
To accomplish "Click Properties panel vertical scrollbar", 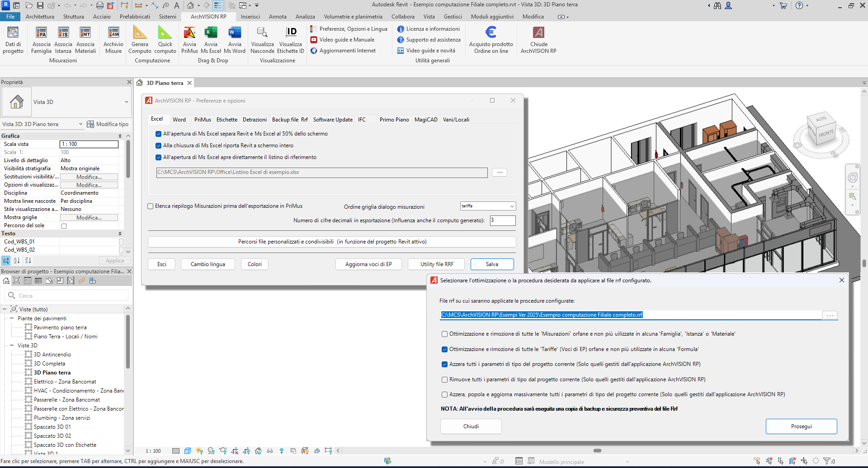I will 128,159.
